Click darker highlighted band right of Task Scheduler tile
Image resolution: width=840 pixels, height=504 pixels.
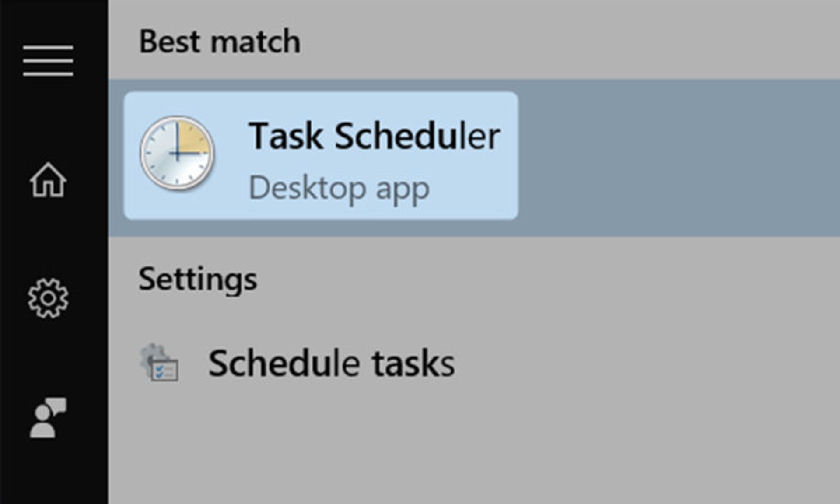(678, 157)
